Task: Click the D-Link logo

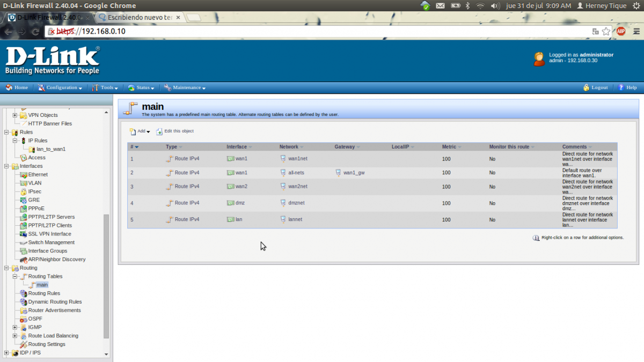Action: [x=52, y=60]
